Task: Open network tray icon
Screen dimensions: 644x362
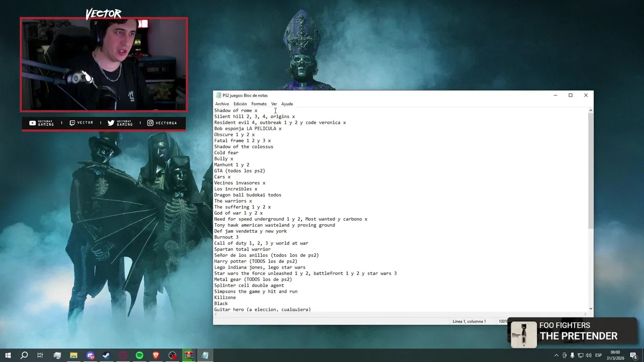Action: (581, 355)
